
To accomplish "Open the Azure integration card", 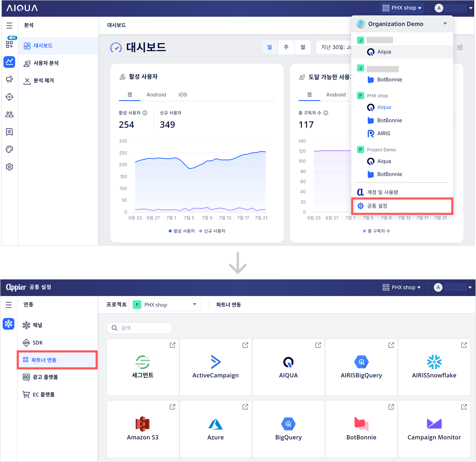I will click(215, 429).
